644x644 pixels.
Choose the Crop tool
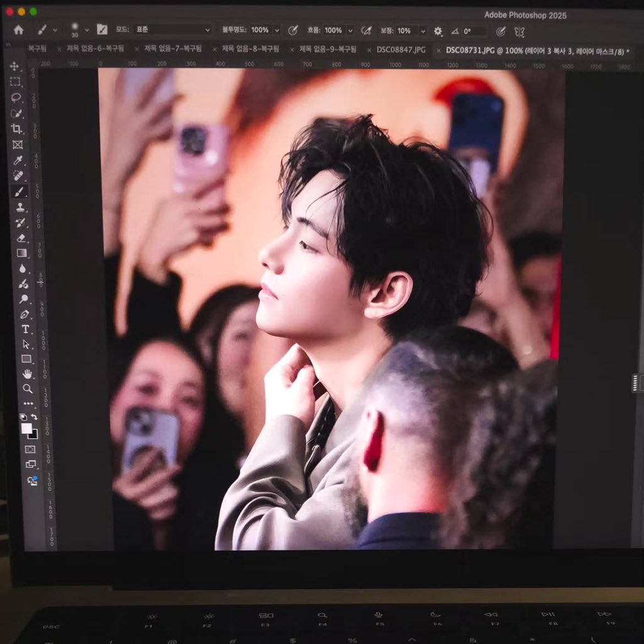tap(16, 128)
